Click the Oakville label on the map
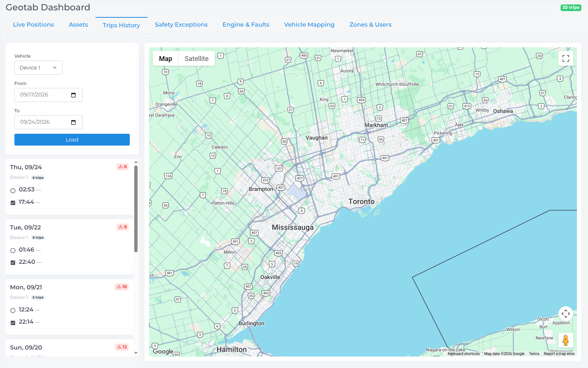This screenshot has height=368, width=588. point(270,277)
